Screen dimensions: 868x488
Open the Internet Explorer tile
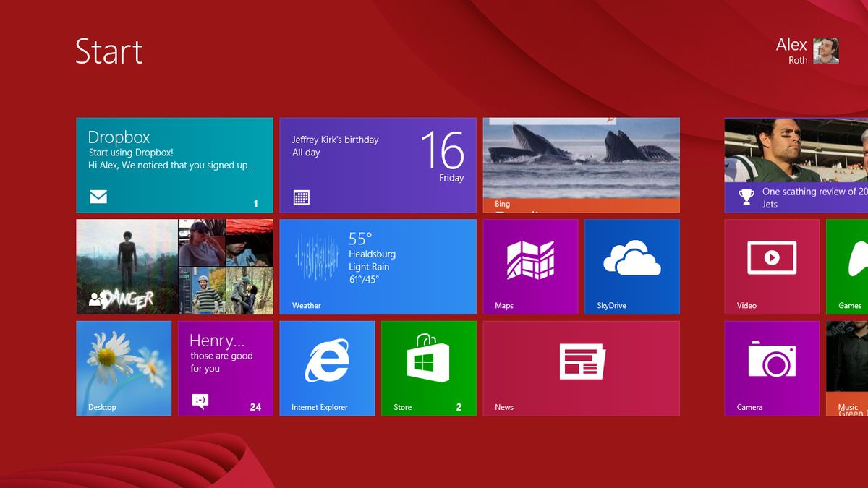pyautogui.click(x=327, y=368)
